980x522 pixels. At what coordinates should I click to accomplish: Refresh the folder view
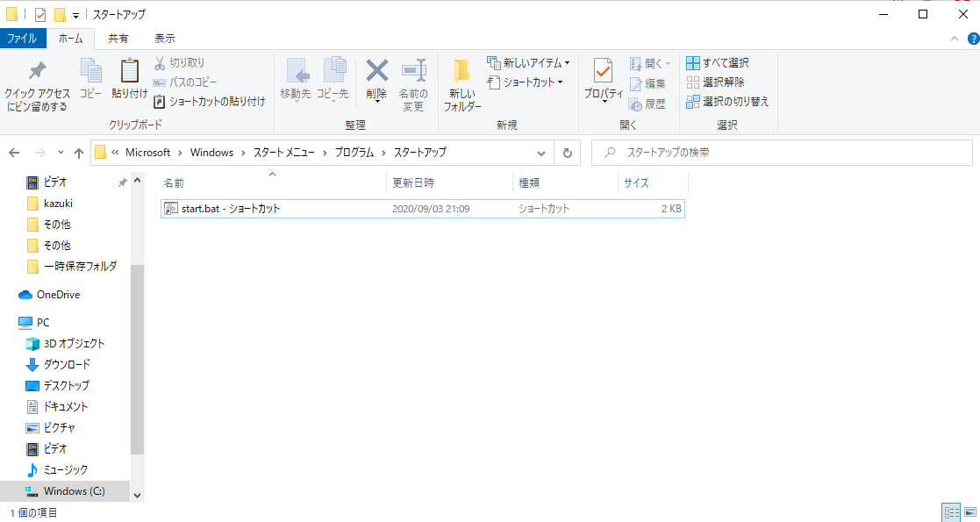click(568, 153)
